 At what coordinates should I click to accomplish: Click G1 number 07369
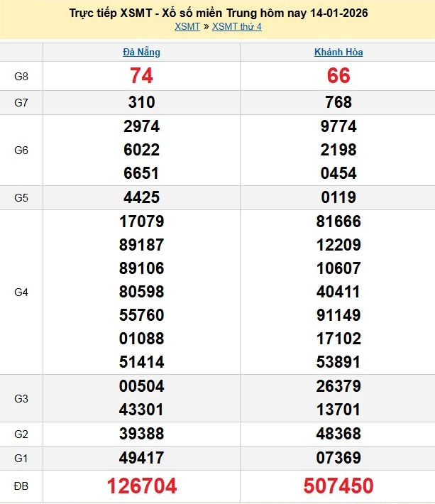point(338,458)
